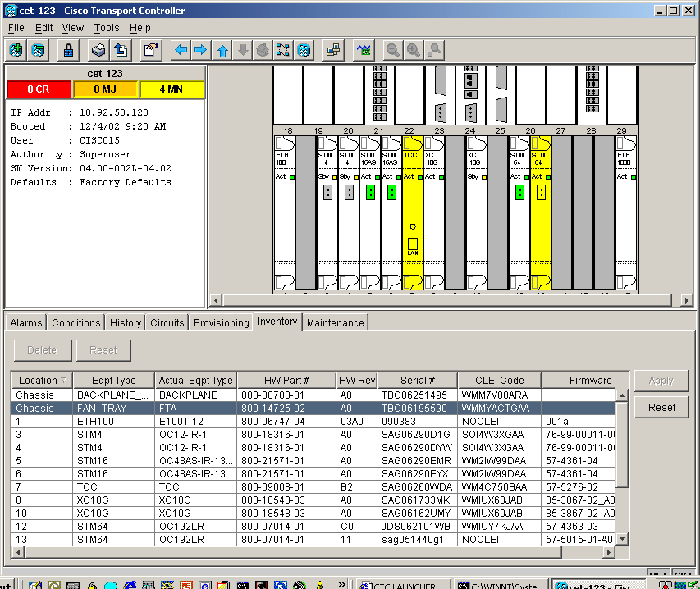
Task: Open Preferences via the toolbar icon
Action: coord(150,50)
